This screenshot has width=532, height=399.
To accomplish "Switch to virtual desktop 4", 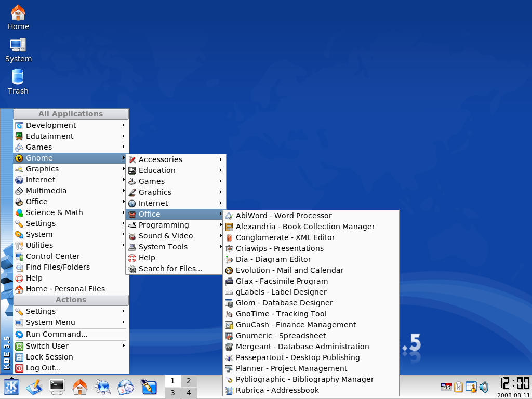I will [x=189, y=393].
